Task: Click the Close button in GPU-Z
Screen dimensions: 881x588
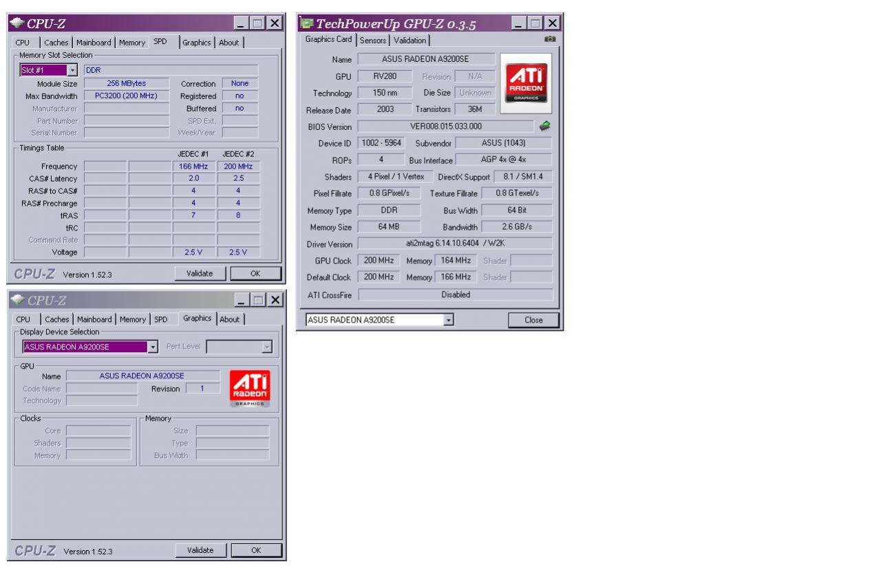Action: (x=533, y=320)
